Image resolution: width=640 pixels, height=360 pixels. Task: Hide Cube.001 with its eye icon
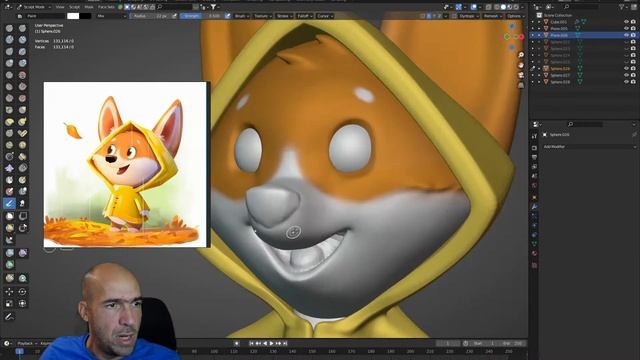(x=626, y=22)
